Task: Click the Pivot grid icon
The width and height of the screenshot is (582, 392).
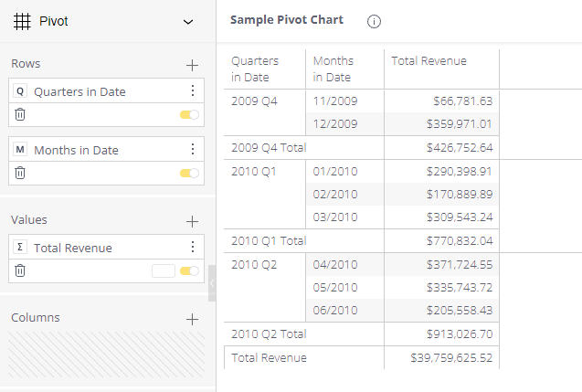Action: click(x=23, y=21)
